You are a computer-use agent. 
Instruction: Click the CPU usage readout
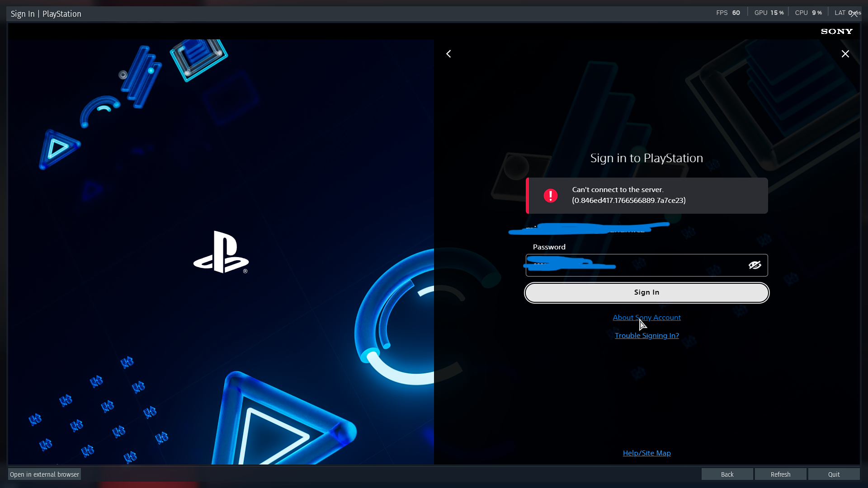[808, 13]
